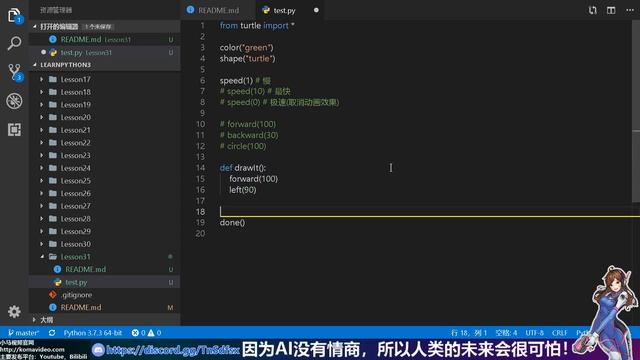Open the Debug view icon
The width and height of the screenshot is (640, 360).
point(14,101)
